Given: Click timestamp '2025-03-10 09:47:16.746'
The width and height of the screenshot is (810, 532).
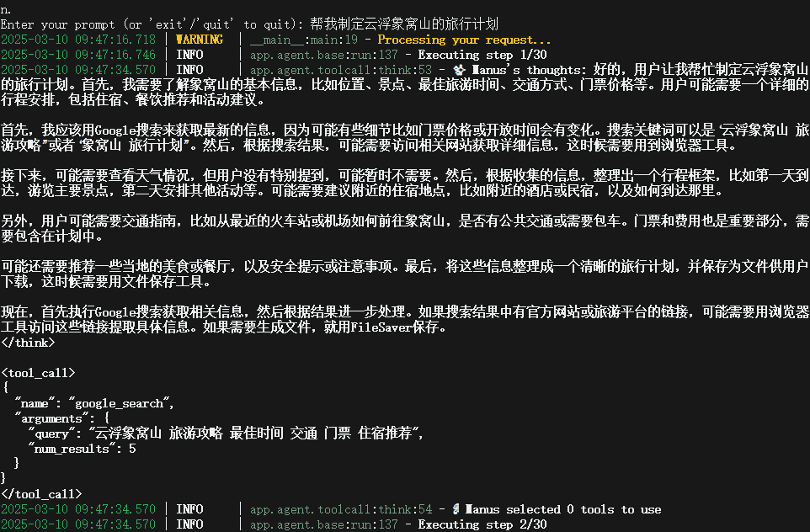Looking at the screenshot, I should pos(78,55).
